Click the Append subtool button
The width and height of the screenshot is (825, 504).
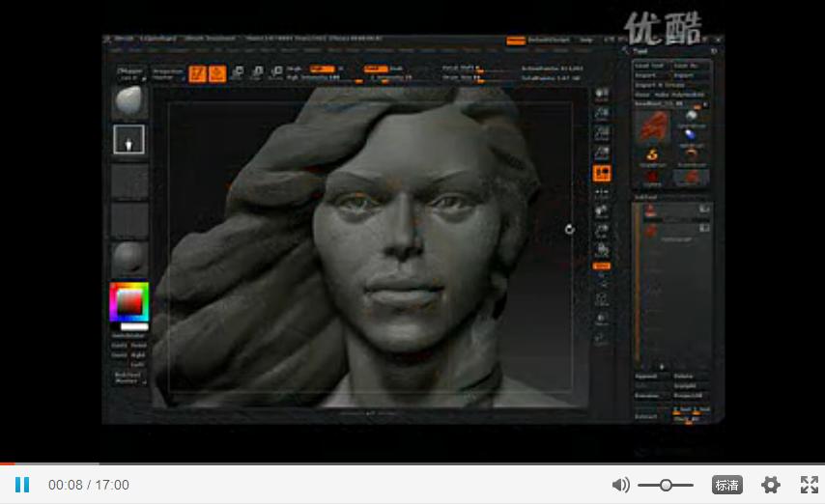coord(652,377)
